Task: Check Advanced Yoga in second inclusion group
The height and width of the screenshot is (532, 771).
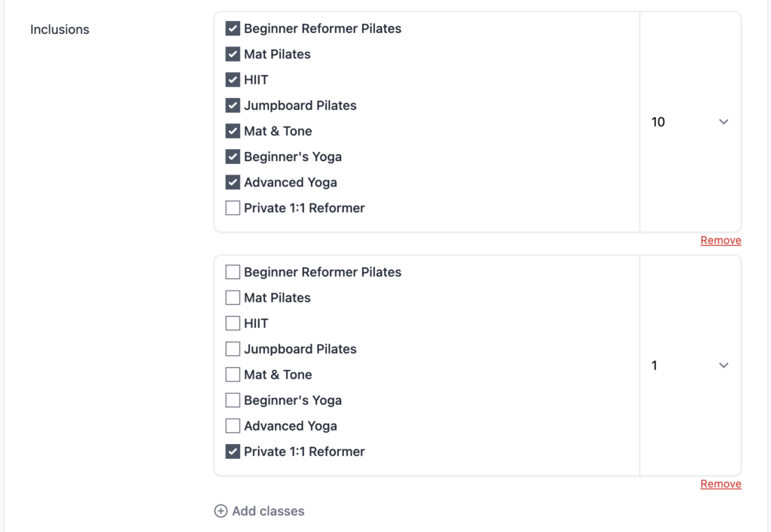Action: [233, 426]
